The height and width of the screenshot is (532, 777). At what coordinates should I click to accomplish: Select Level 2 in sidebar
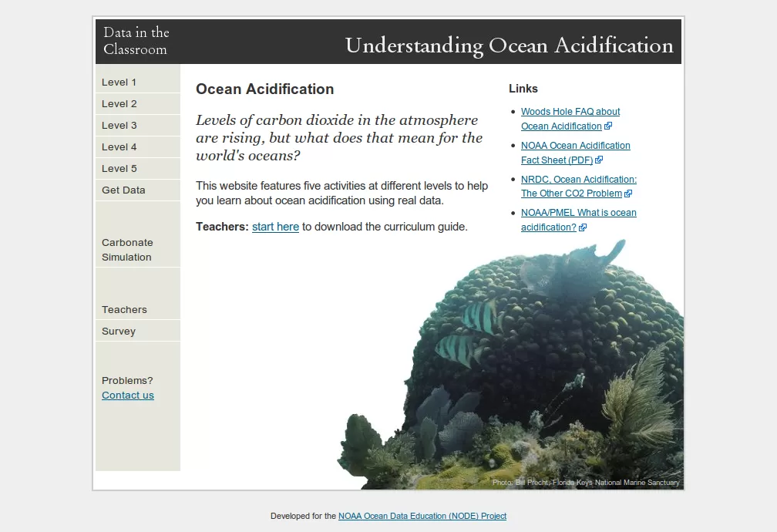(119, 104)
